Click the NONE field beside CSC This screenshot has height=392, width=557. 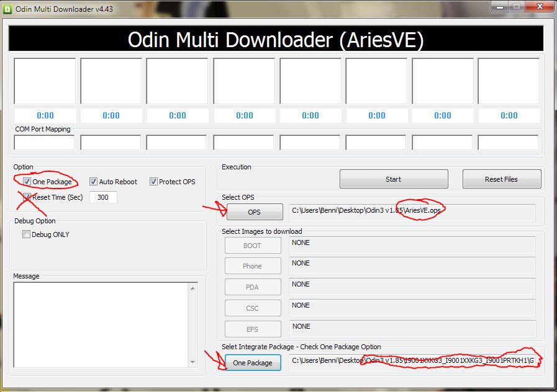coord(412,308)
